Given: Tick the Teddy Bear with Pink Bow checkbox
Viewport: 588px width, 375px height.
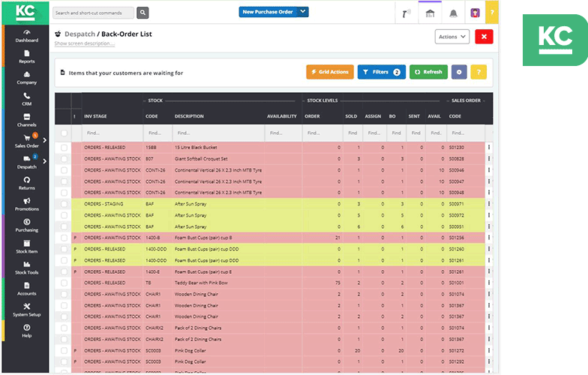Looking at the screenshot, I should click(64, 283).
